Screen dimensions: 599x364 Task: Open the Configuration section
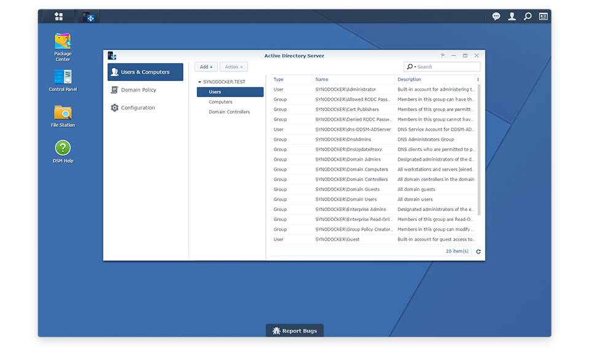pyautogui.click(x=138, y=108)
